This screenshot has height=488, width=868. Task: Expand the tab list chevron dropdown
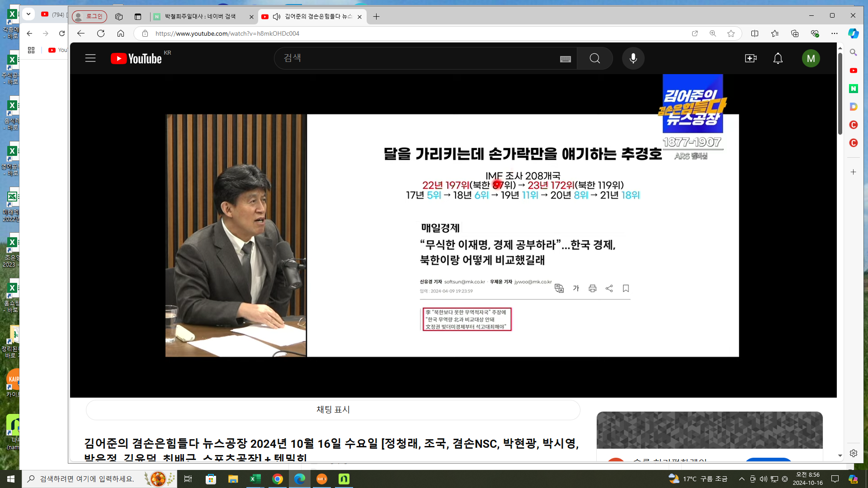[28, 14]
